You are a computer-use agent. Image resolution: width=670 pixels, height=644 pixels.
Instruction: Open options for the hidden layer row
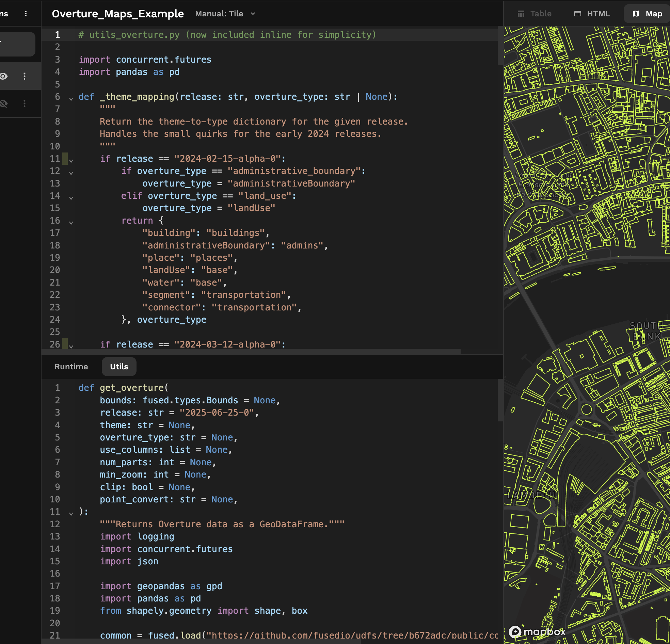pos(24,103)
